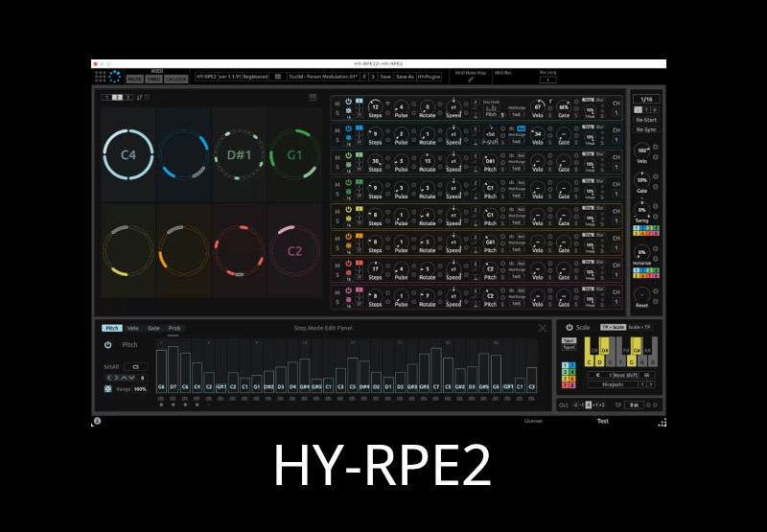Click the resize grip icon at bottom right
This screenshot has width=767, height=532.
pos(662,423)
